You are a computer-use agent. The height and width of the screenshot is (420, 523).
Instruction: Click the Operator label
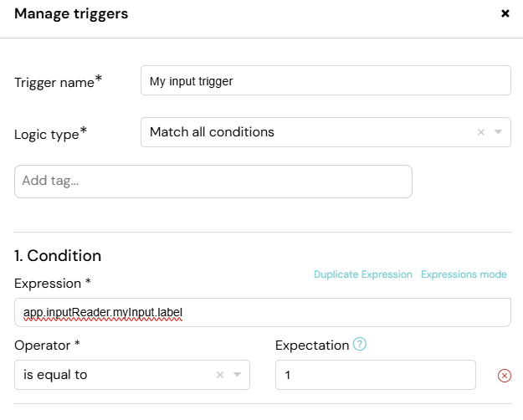click(47, 346)
